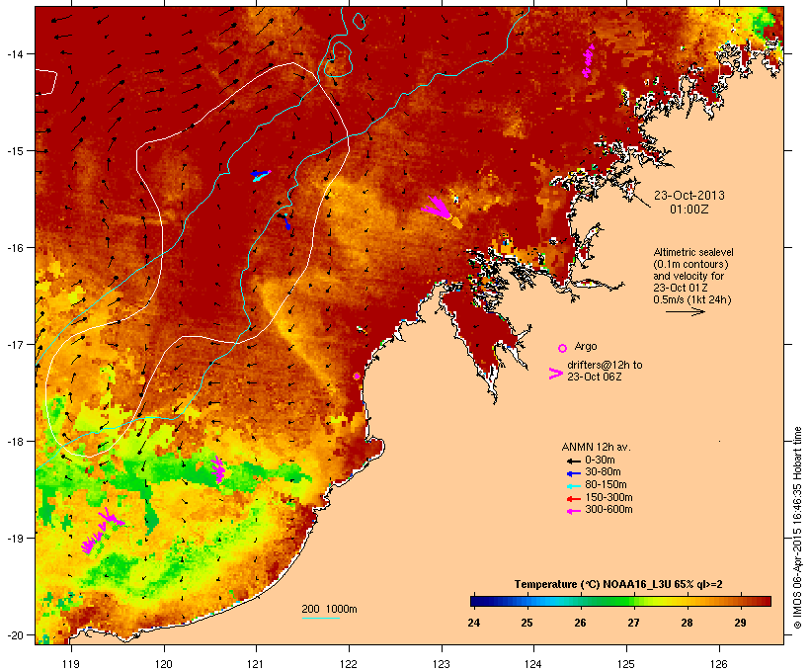Screen dimensions: 810x672
Task: Click the colorbar tick label 25
Action: tap(526, 623)
